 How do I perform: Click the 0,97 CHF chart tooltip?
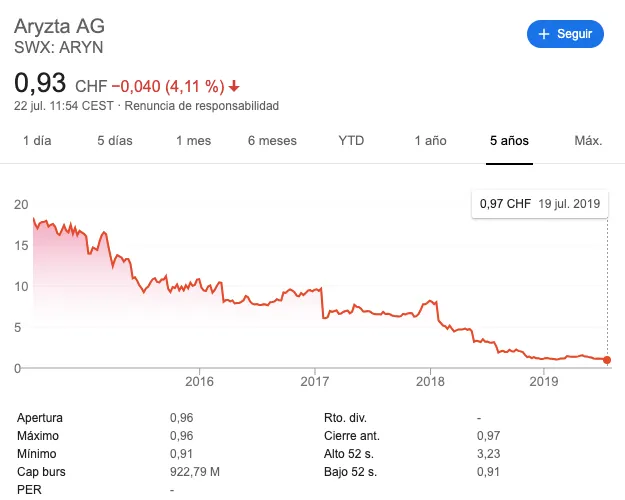pos(539,204)
